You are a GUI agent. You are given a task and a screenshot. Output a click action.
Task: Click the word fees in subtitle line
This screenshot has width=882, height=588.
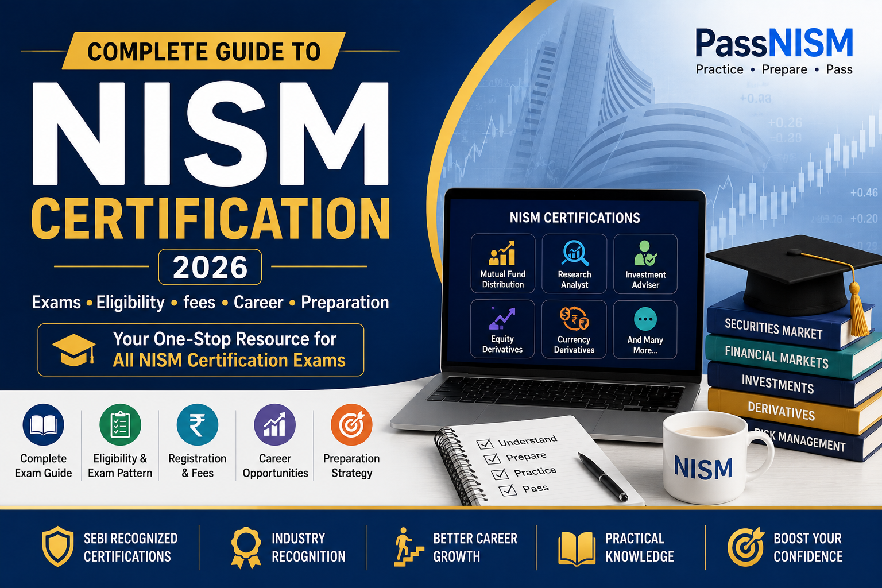pos(199,302)
